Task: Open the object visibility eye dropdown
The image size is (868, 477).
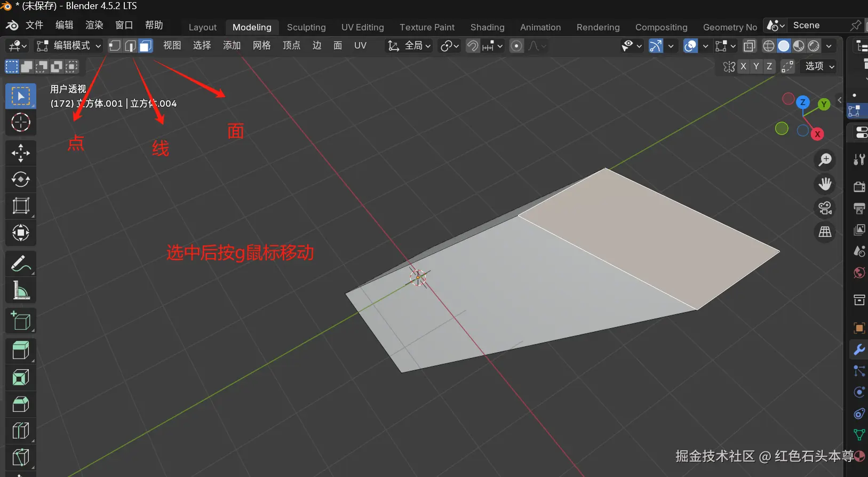Action: pyautogui.click(x=632, y=46)
